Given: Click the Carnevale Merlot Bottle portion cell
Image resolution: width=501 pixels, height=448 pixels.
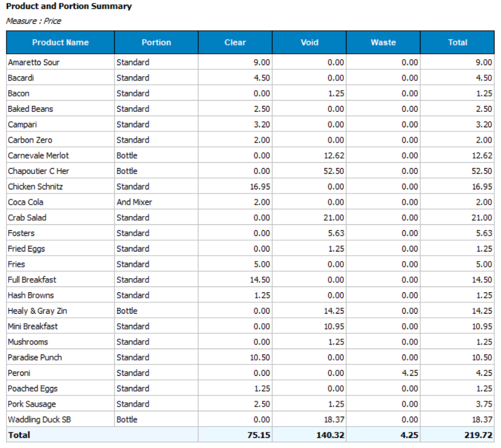Looking at the screenshot, I should pos(127,156).
